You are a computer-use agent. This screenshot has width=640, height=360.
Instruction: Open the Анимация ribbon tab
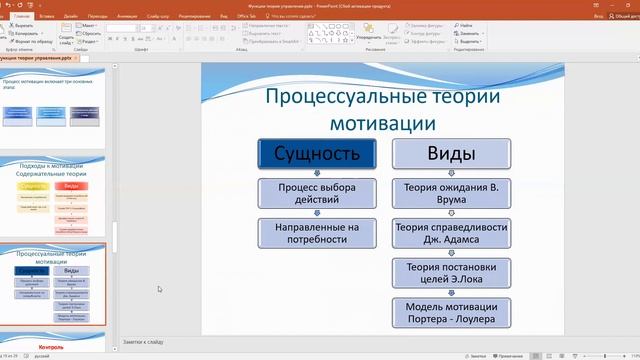point(127,16)
